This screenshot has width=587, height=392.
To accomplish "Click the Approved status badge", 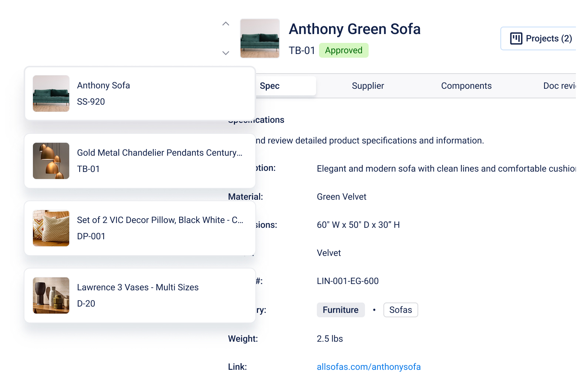I will [x=343, y=50].
